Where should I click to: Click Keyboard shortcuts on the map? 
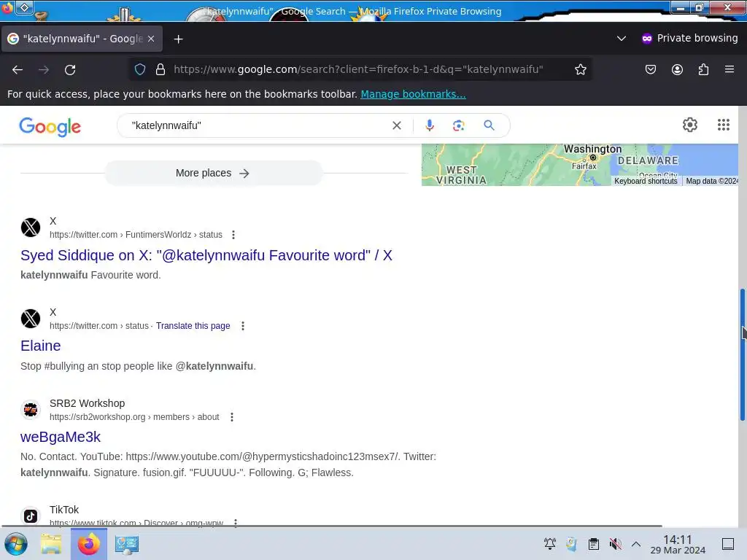click(x=646, y=181)
